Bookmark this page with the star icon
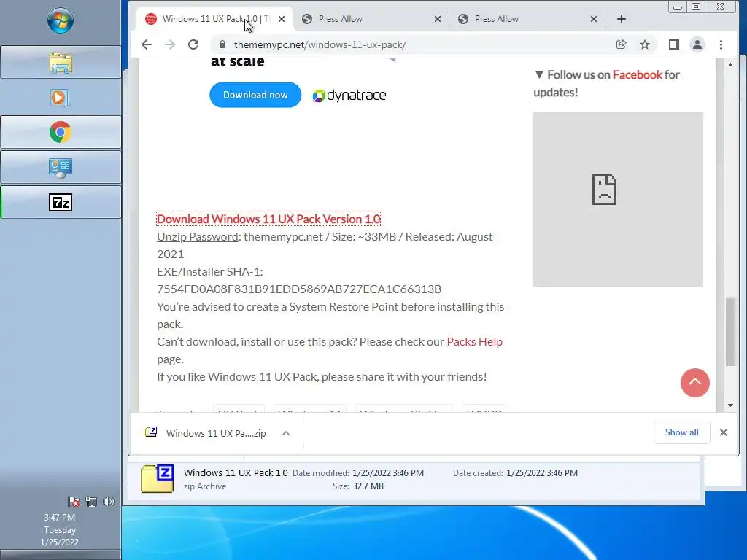The width and height of the screenshot is (747, 560). (645, 44)
